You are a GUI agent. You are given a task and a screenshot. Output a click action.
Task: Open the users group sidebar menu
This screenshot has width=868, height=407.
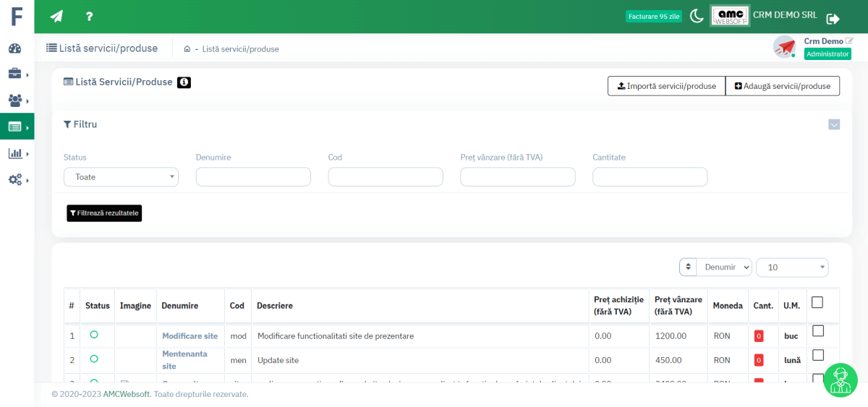[15, 100]
